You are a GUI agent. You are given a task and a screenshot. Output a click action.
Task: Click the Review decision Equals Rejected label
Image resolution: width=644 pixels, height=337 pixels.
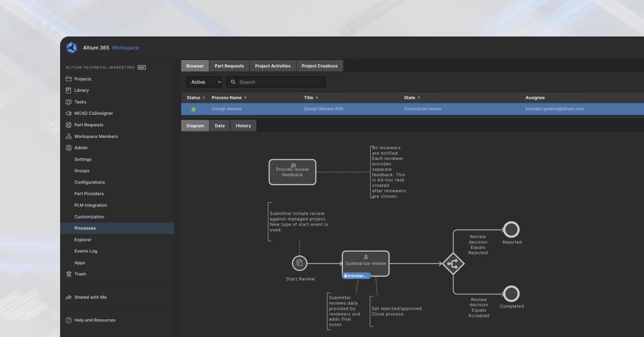[478, 245]
